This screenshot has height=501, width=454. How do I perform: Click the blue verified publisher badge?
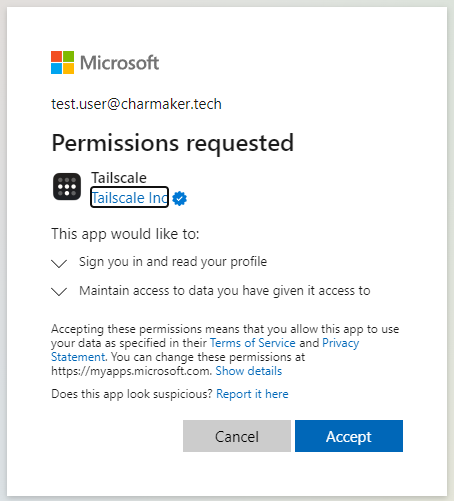pyautogui.click(x=180, y=199)
